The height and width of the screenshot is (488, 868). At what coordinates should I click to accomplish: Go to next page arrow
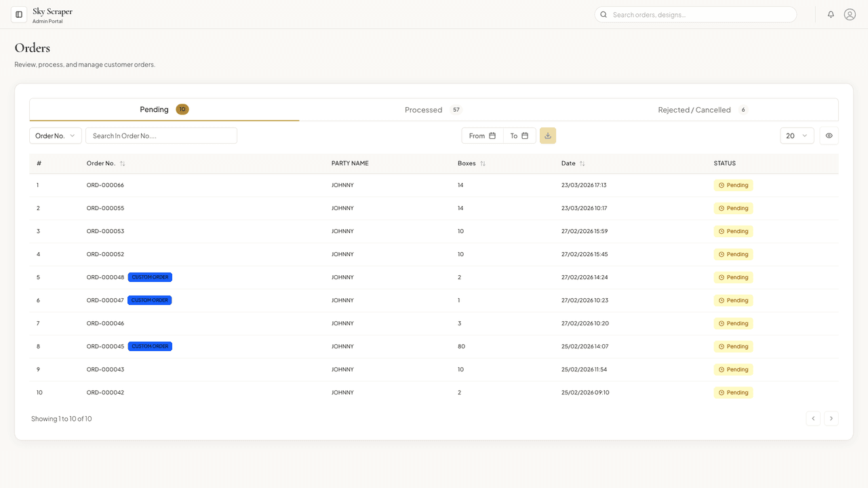click(831, 418)
